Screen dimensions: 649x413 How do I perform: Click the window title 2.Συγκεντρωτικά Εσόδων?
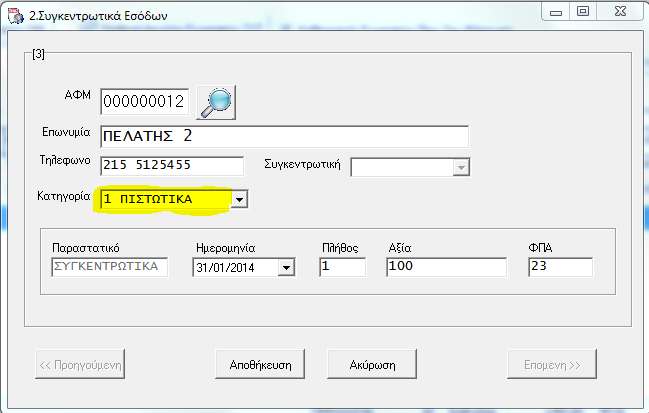pos(98,16)
